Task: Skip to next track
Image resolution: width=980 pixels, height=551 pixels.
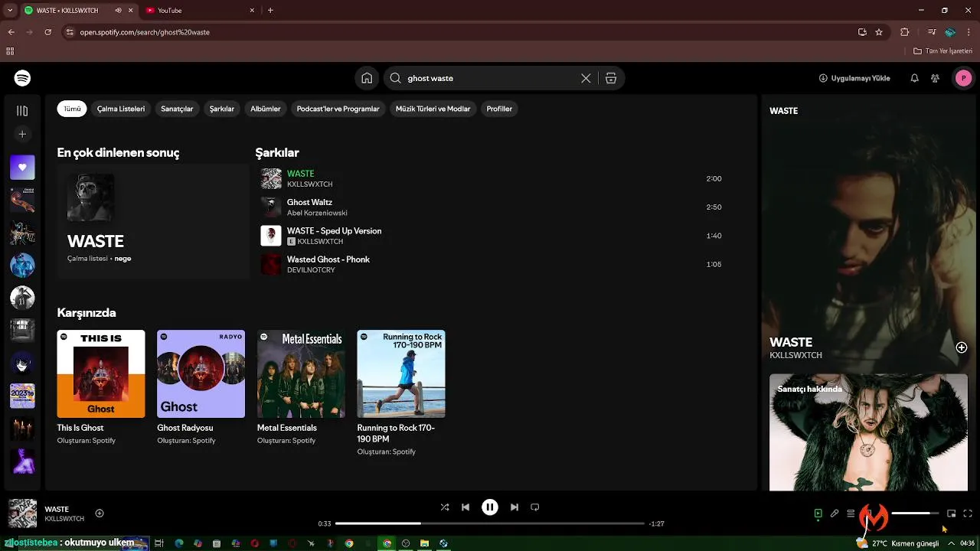Action: coord(514,507)
